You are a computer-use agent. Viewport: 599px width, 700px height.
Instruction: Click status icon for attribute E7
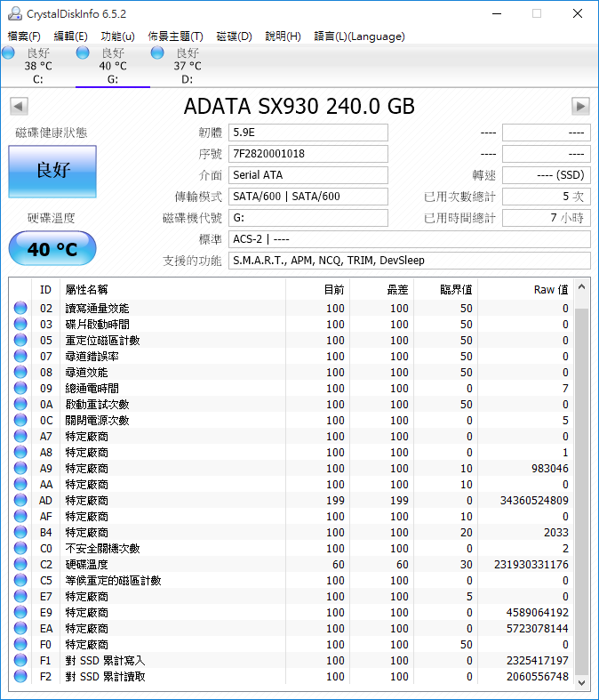click(20, 597)
